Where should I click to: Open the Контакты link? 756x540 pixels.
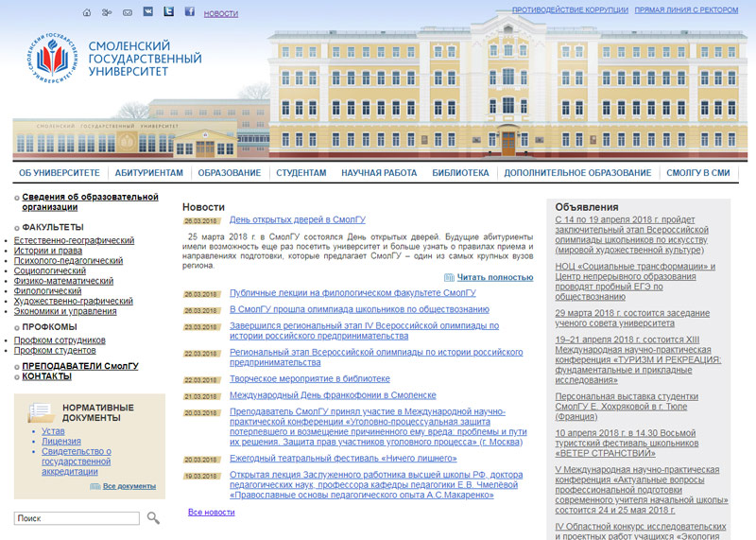click(x=46, y=376)
